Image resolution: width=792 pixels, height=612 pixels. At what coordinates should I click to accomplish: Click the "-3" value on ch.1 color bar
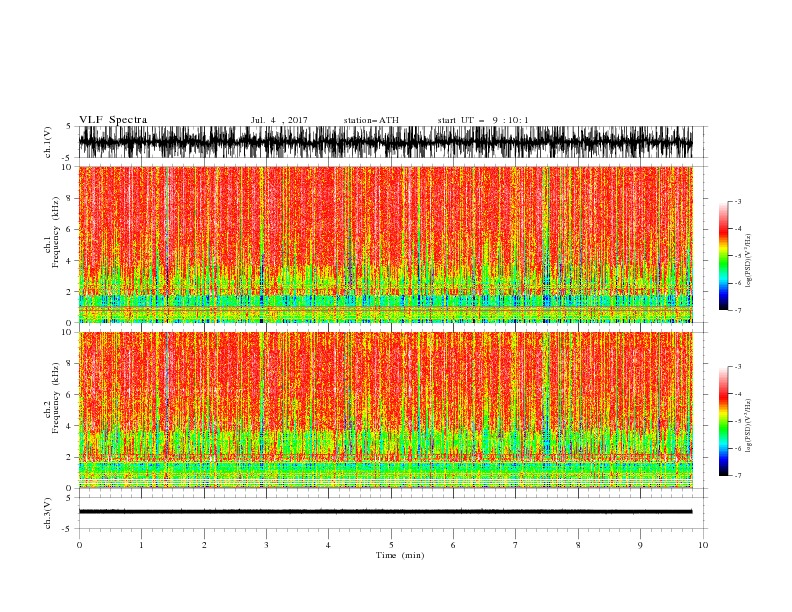click(x=737, y=201)
